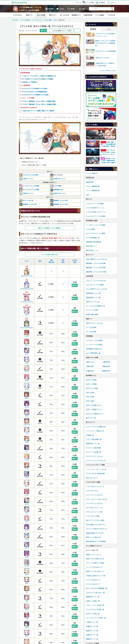129x644 pixels.
Task: Click the main hero image of the catgirl character
Action: tap(50, 50)
